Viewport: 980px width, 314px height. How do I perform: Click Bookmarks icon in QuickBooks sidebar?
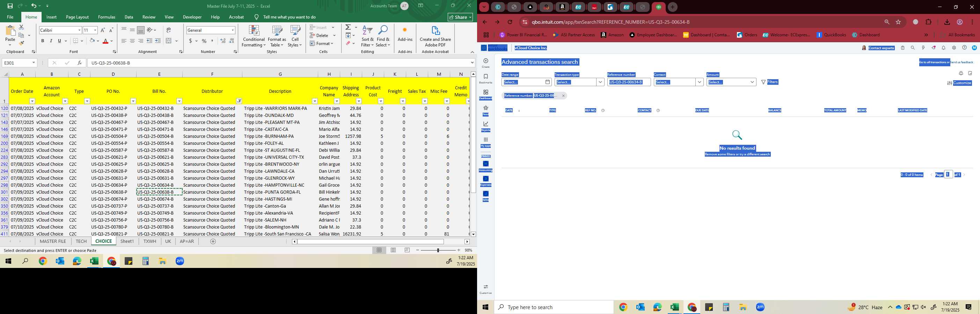pyautogui.click(x=486, y=76)
